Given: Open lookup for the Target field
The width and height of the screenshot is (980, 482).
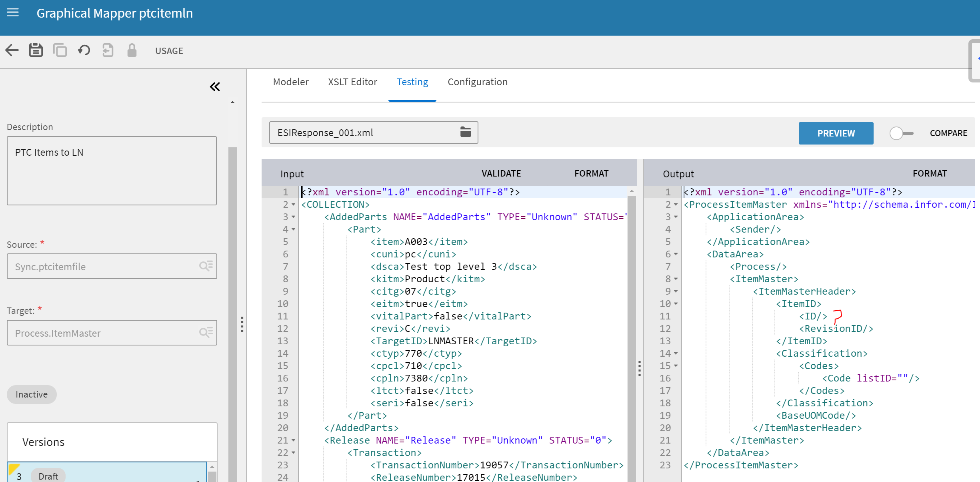Looking at the screenshot, I should (x=206, y=333).
